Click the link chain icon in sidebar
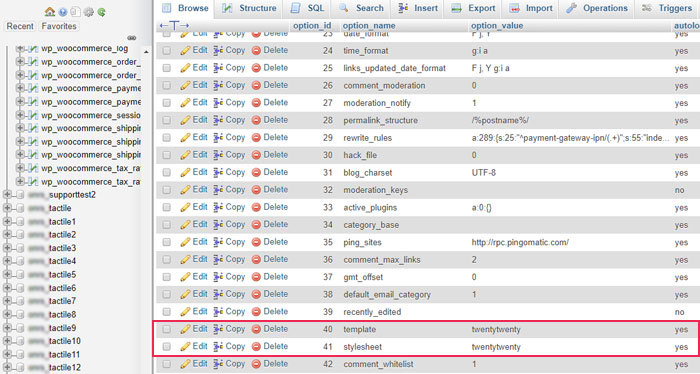This screenshot has width=700, height=374. pyautogui.click(x=132, y=37)
